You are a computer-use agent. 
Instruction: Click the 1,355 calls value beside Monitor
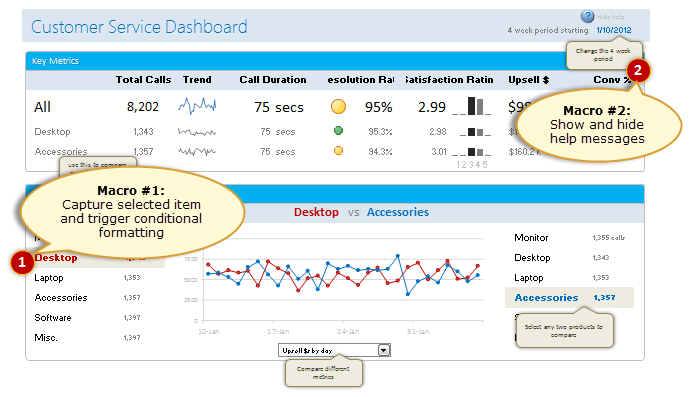pos(609,238)
